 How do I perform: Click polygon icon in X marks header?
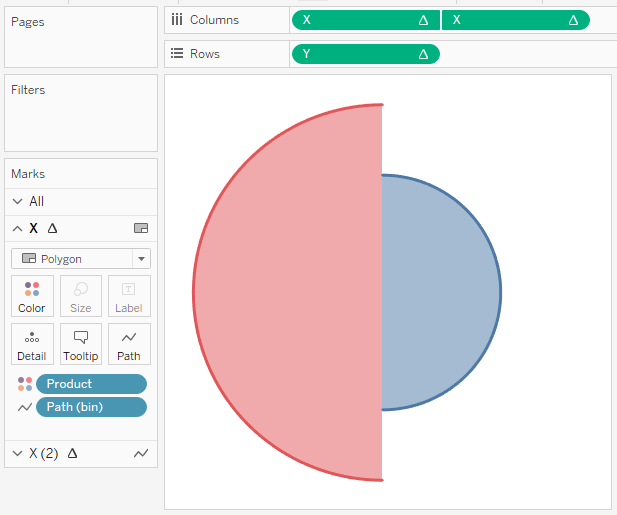coord(141,228)
